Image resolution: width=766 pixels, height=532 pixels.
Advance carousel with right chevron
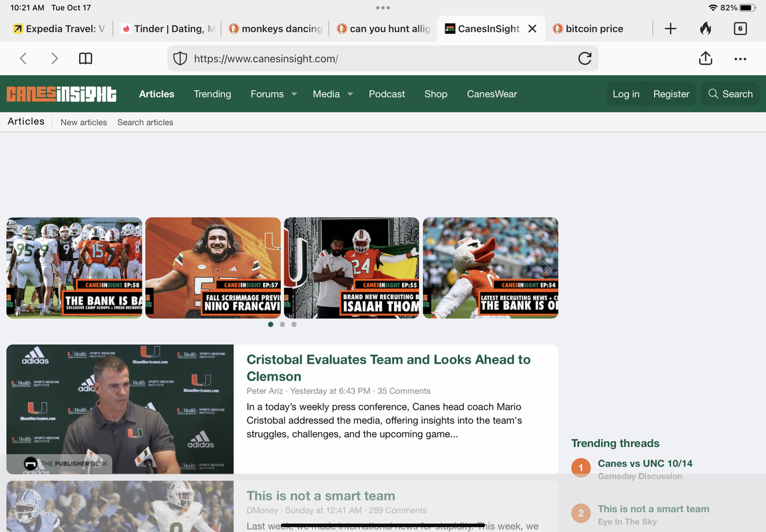[546, 268]
